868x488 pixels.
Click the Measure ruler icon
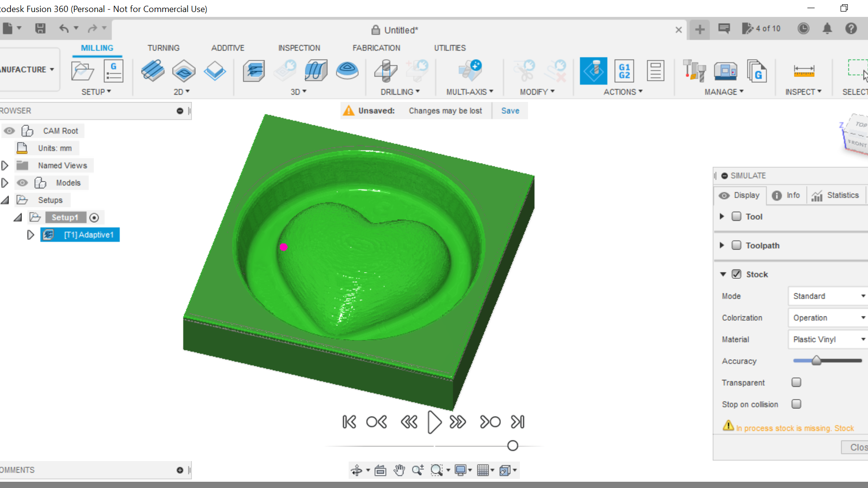pyautogui.click(x=804, y=71)
